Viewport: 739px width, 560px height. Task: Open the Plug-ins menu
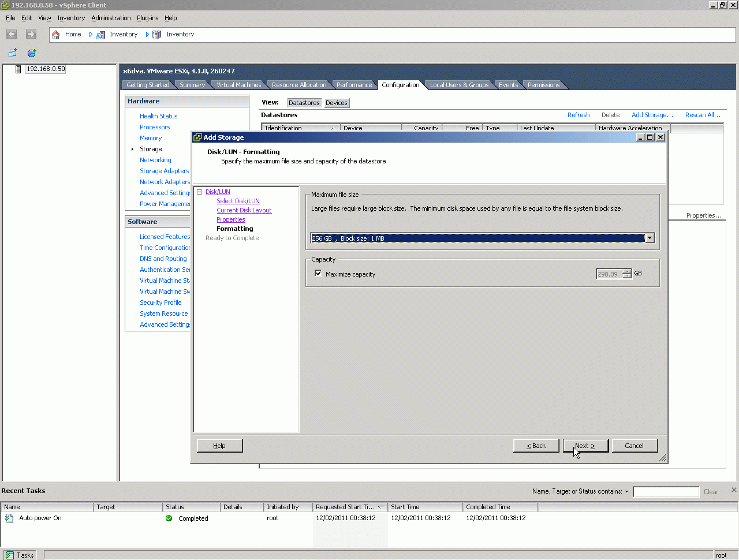pos(147,18)
